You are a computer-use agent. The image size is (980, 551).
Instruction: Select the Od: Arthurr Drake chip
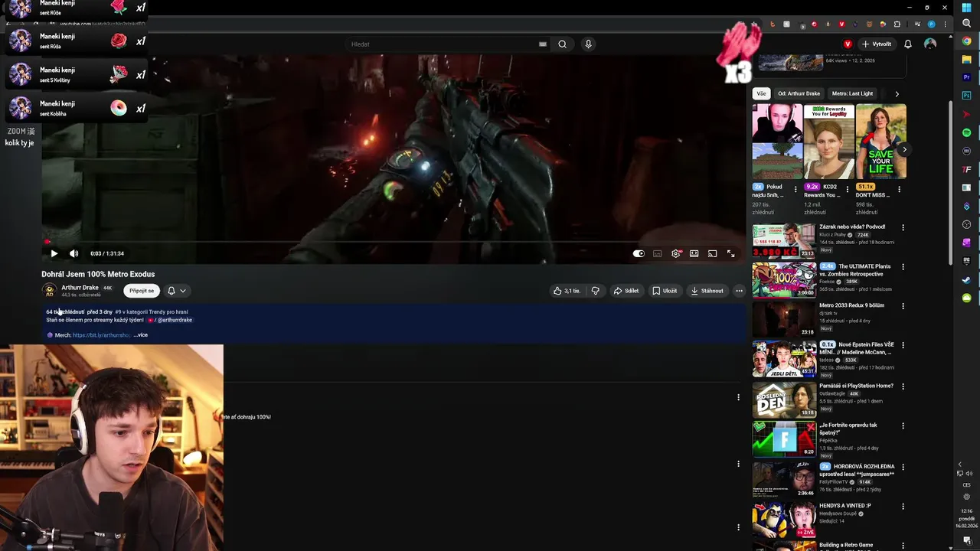(x=799, y=93)
